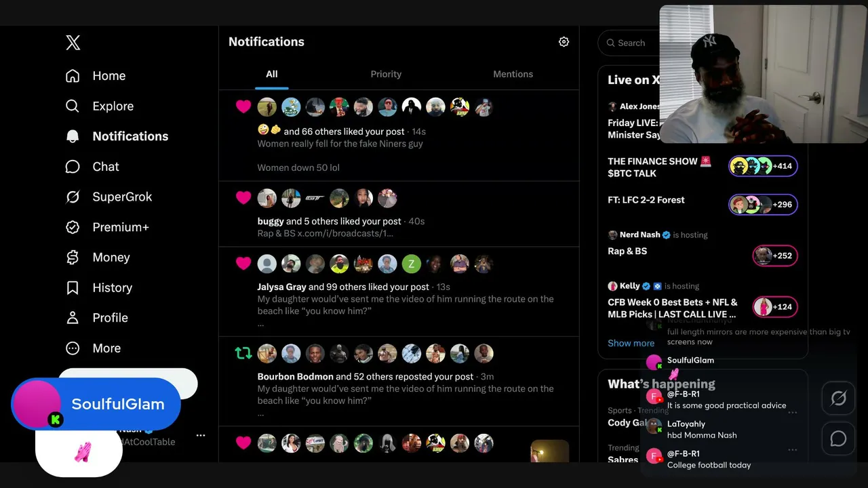Click 'Women down 50 lol' text
The height and width of the screenshot is (488, 868).
click(x=298, y=167)
